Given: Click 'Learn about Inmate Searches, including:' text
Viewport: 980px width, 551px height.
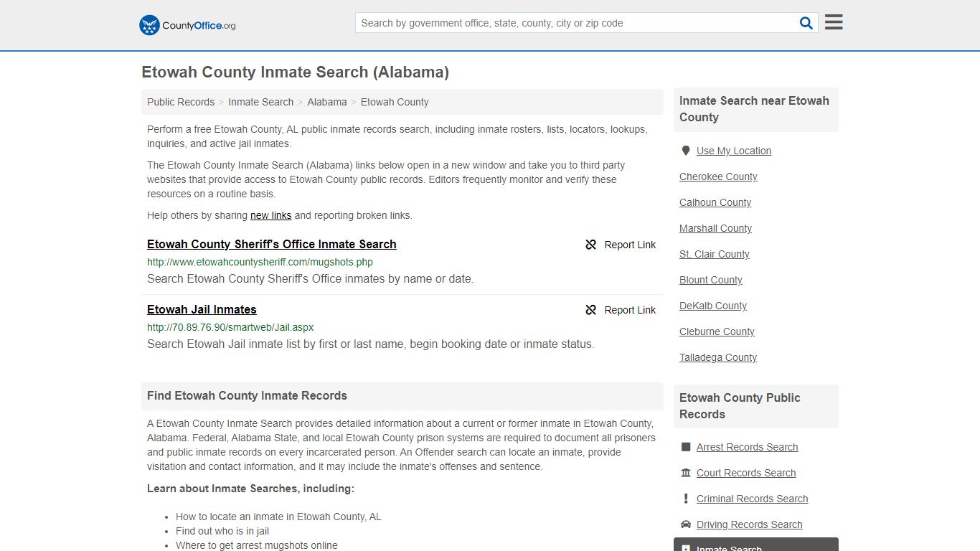Looking at the screenshot, I should [250, 489].
